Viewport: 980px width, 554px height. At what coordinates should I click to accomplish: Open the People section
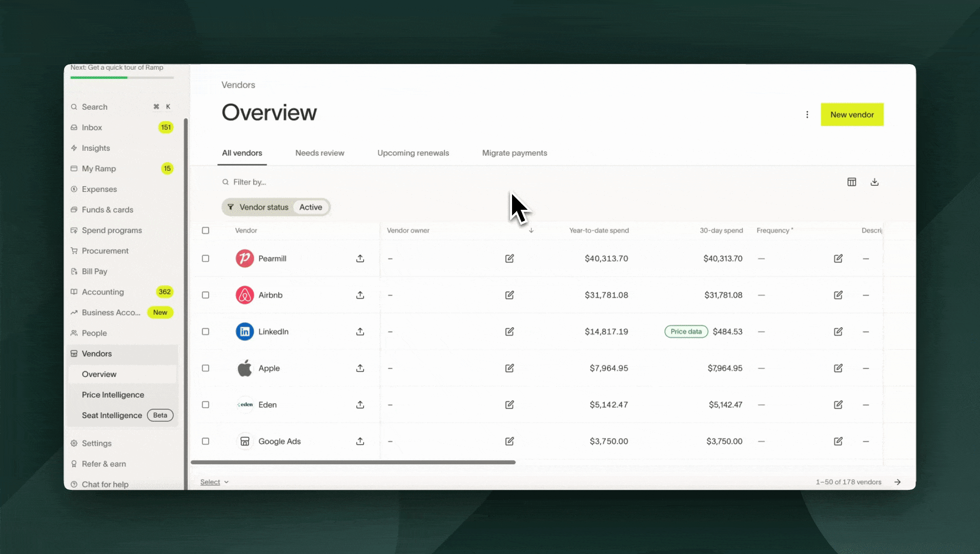coord(122,333)
